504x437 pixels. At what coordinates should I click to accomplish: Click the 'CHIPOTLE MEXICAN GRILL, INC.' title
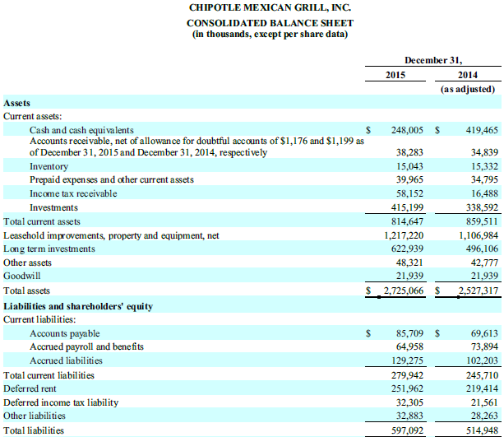pyautogui.click(x=270, y=7)
